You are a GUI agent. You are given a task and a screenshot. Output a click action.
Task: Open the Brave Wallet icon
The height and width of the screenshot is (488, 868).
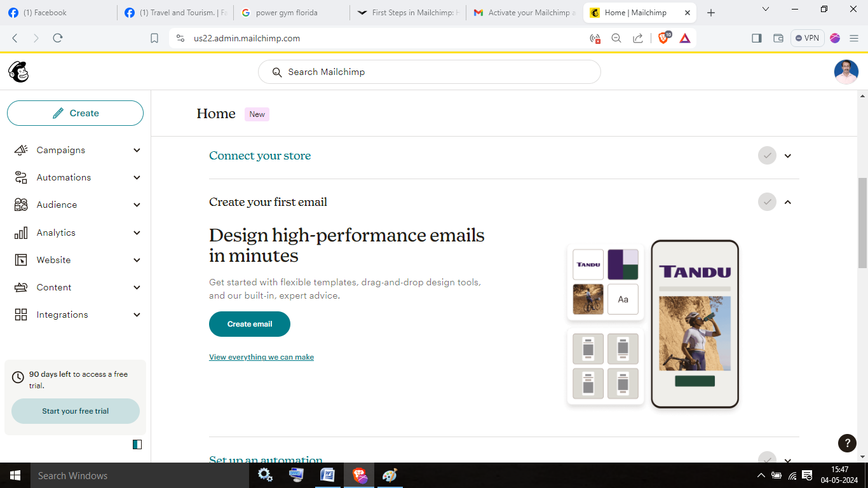pos(778,38)
